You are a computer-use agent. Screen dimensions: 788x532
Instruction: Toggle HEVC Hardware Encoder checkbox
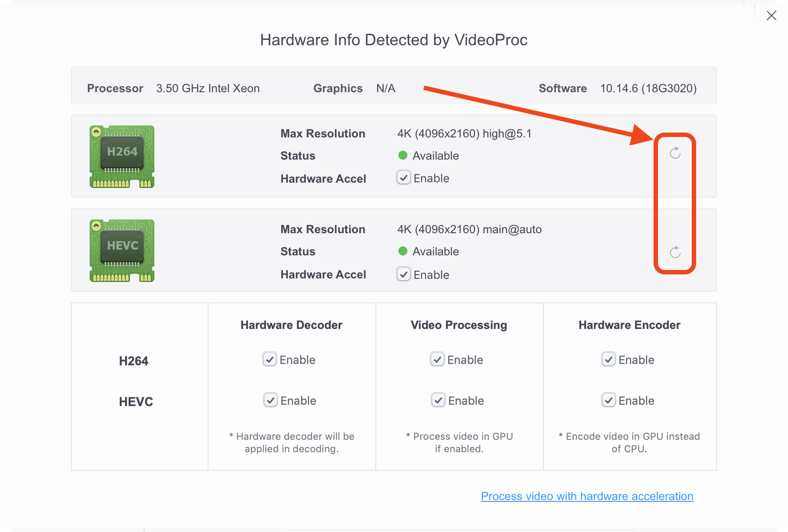click(609, 400)
